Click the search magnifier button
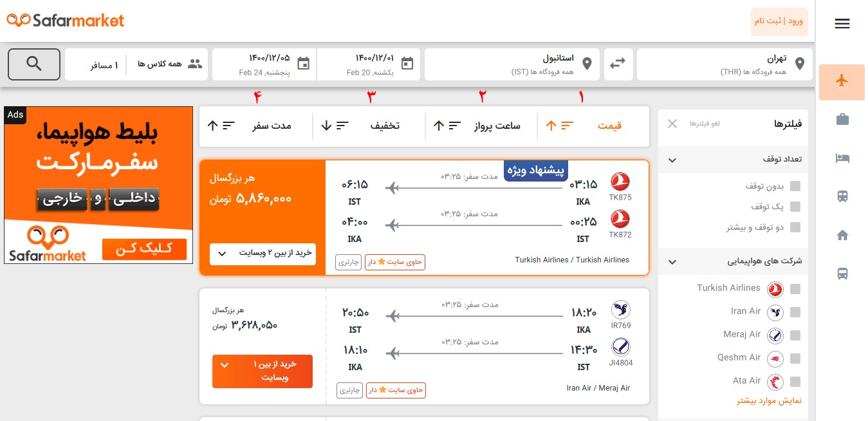Image resolution: width=868 pixels, height=421 pixels. click(34, 64)
